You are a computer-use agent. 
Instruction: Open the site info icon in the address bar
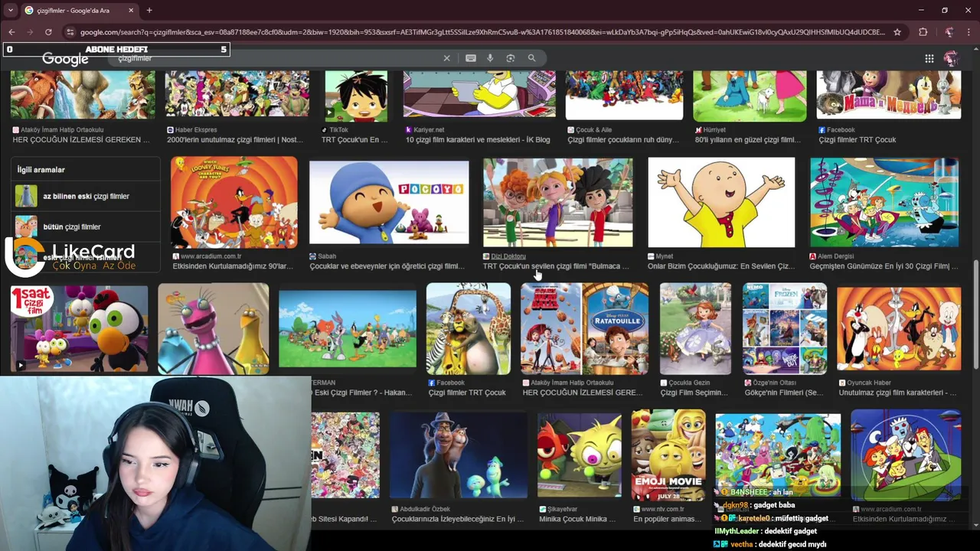click(x=70, y=32)
